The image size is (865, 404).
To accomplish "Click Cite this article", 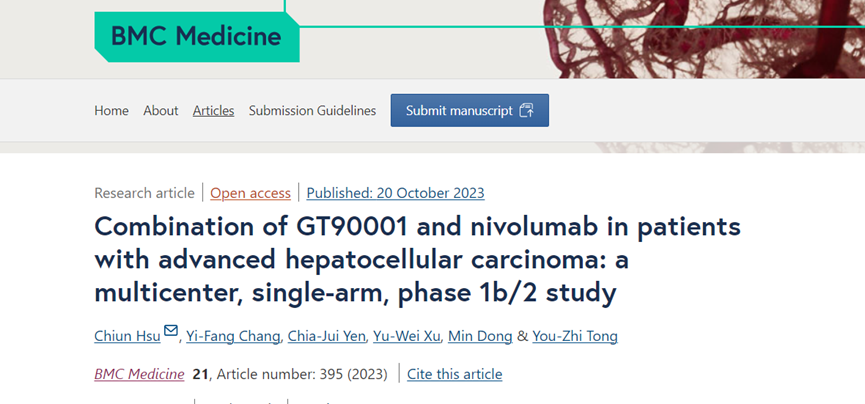I will tap(455, 374).
